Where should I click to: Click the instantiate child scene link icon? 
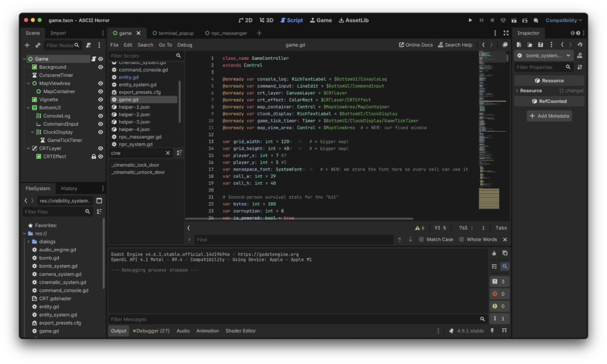(x=37, y=45)
